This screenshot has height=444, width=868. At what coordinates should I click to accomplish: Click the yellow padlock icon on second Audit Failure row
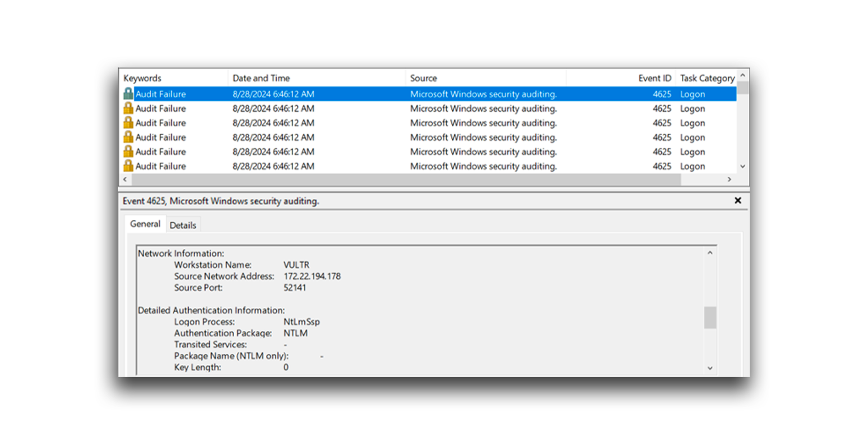(128, 109)
